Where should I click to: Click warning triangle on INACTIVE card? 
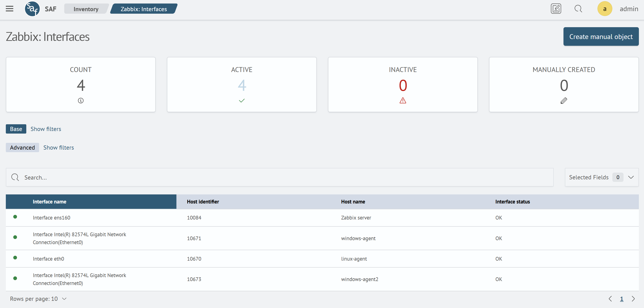click(402, 101)
